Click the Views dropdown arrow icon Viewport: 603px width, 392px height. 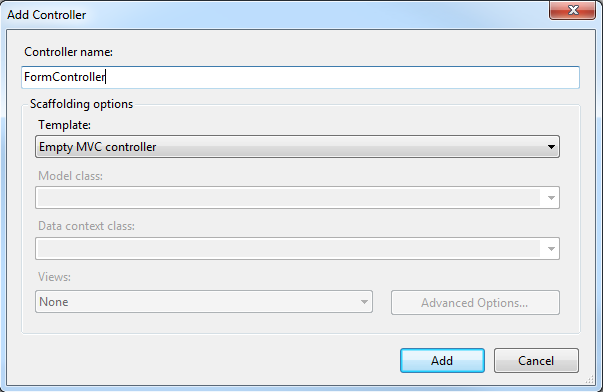364,302
